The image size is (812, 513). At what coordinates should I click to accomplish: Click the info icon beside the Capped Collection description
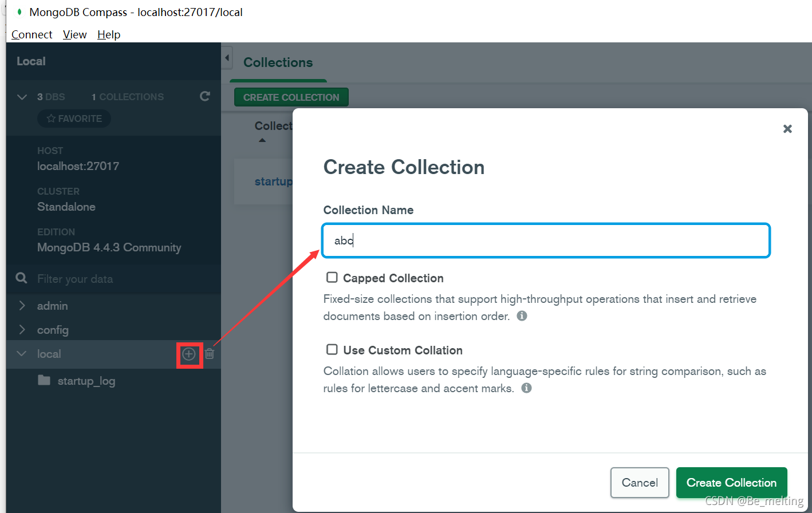point(522,316)
